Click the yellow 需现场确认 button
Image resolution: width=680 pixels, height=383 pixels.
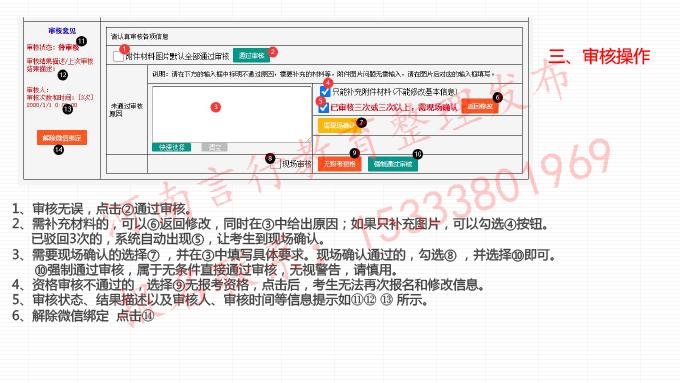(339, 126)
